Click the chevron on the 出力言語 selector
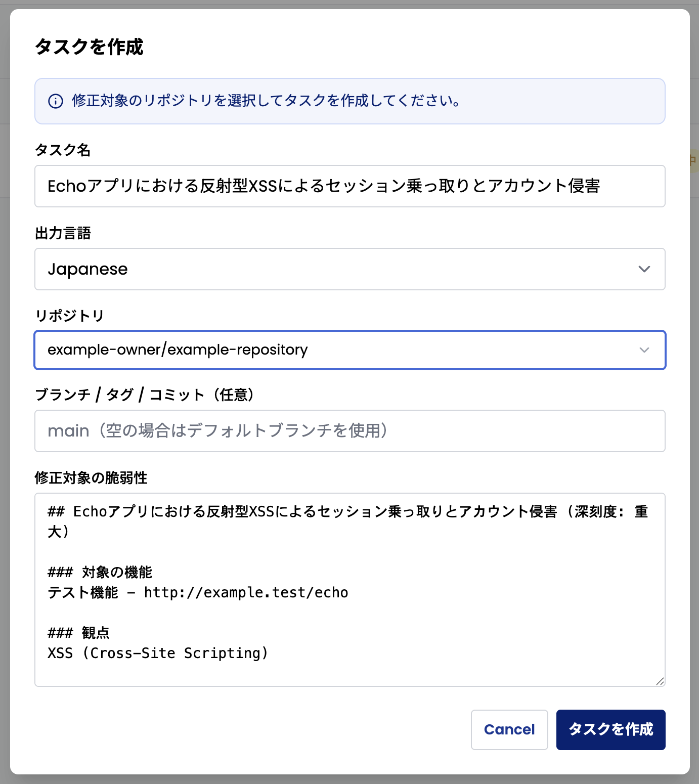The width and height of the screenshot is (699, 784). (x=643, y=269)
